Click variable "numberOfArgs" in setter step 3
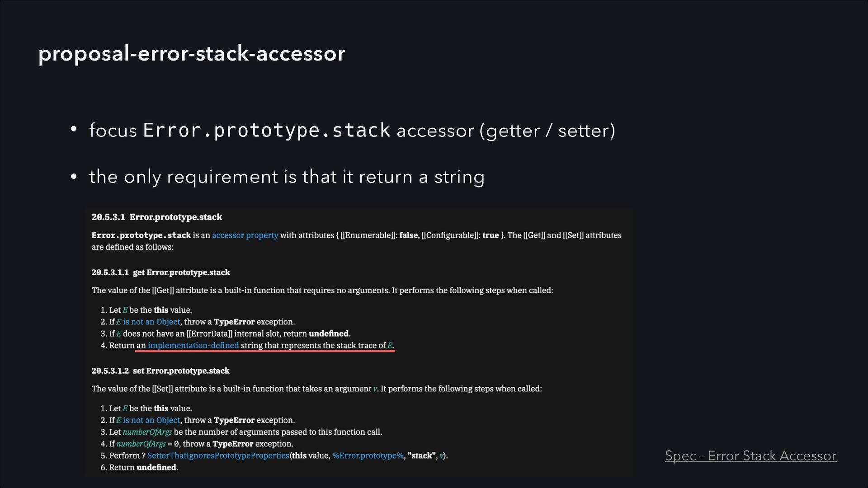The width and height of the screenshot is (868, 488). coord(147,432)
